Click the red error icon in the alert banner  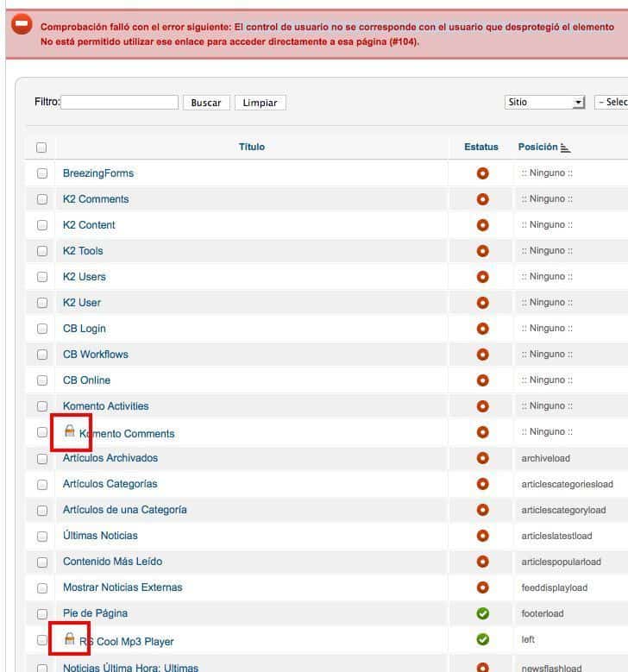tap(22, 24)
